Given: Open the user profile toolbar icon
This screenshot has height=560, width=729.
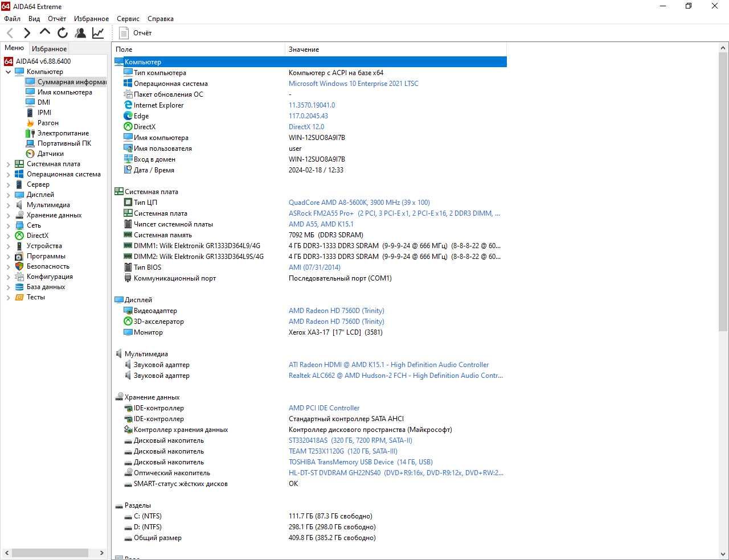Looking at the screenshot, I should 80,33.
